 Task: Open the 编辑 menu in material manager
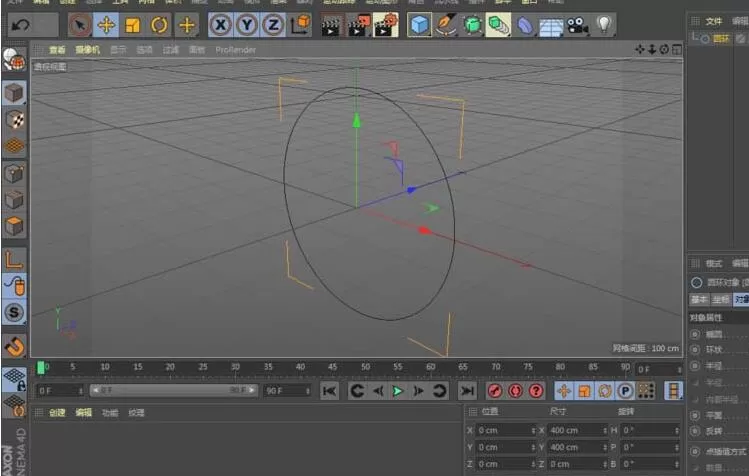pos(83,412)
